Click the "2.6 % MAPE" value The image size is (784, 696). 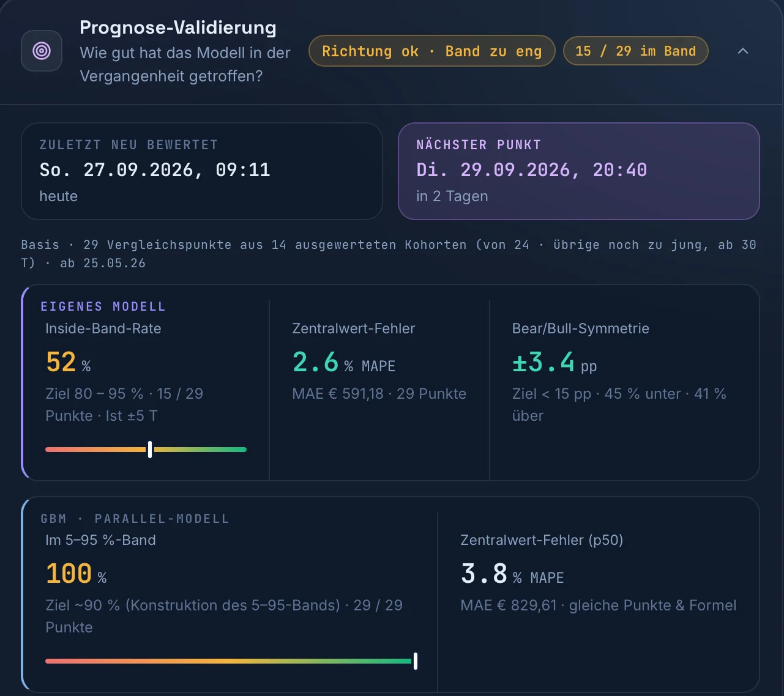point(344,362)
